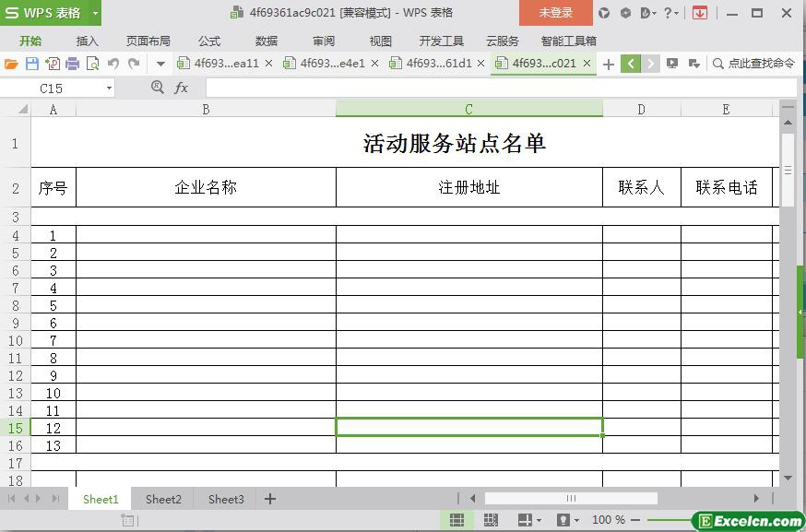Click the fx insert function icon
Screen dimensions: 806x532
tap(181, 88)
